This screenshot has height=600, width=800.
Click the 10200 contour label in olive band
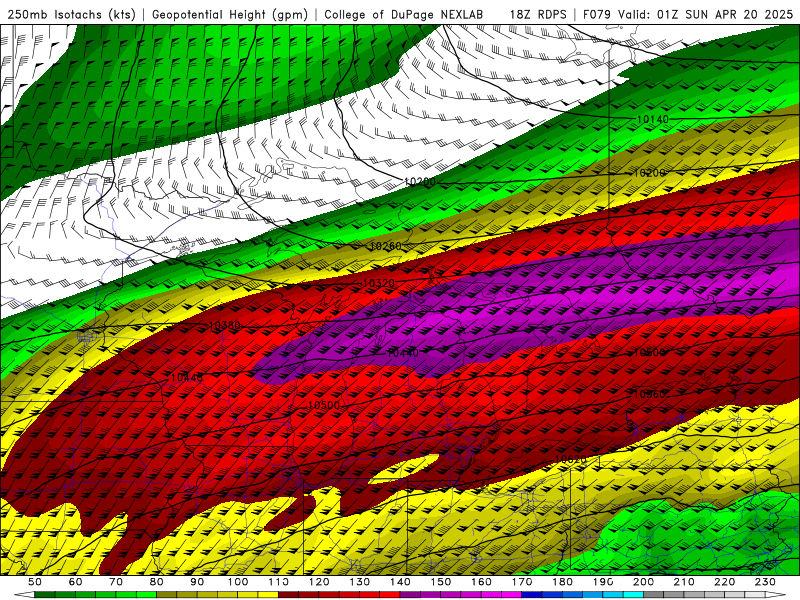pos(649,173)
